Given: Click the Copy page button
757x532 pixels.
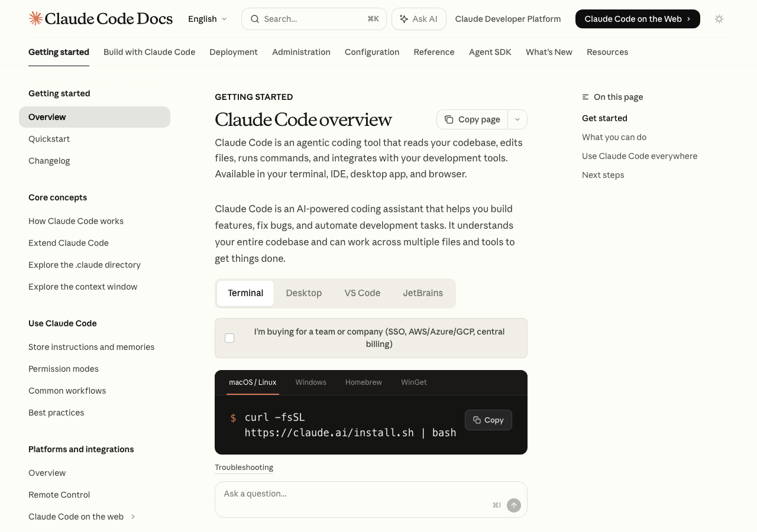Looking at the screenshot, I should point(472,119).
